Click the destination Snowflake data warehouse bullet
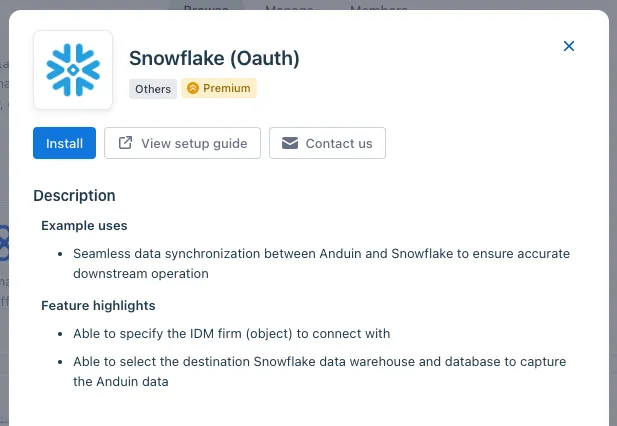The image size is (617, 426). (320, 371)
